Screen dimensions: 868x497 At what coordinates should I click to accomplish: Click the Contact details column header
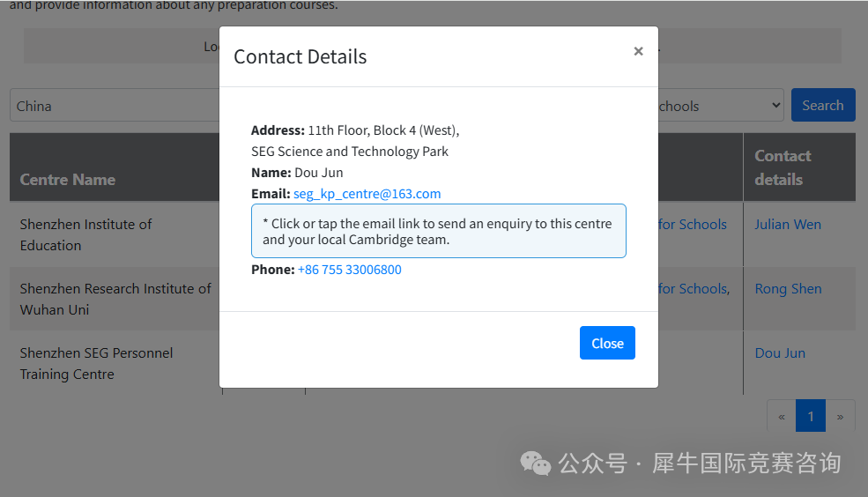(783, 167)
